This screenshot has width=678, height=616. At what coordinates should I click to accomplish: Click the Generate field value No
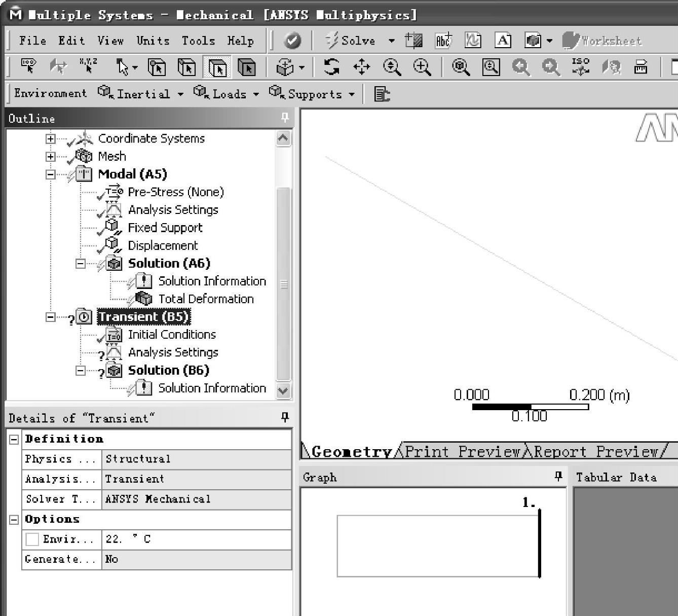point(196,559)
